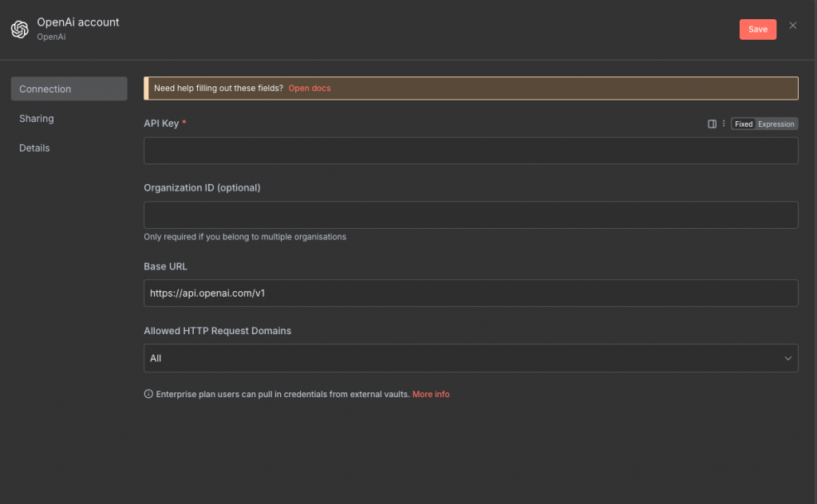Click the info icon beside Enterprise plan note
Viewport: 817px width, 504px height.
pos(148,394)
